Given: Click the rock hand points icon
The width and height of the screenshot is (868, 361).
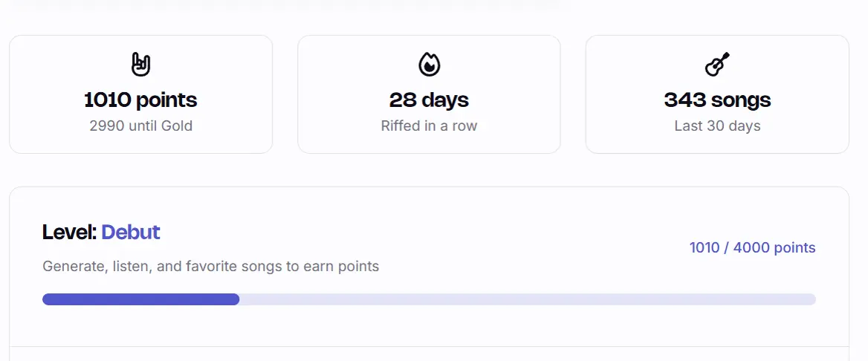Looking at the screenshot, I should [x=140, y=65].
